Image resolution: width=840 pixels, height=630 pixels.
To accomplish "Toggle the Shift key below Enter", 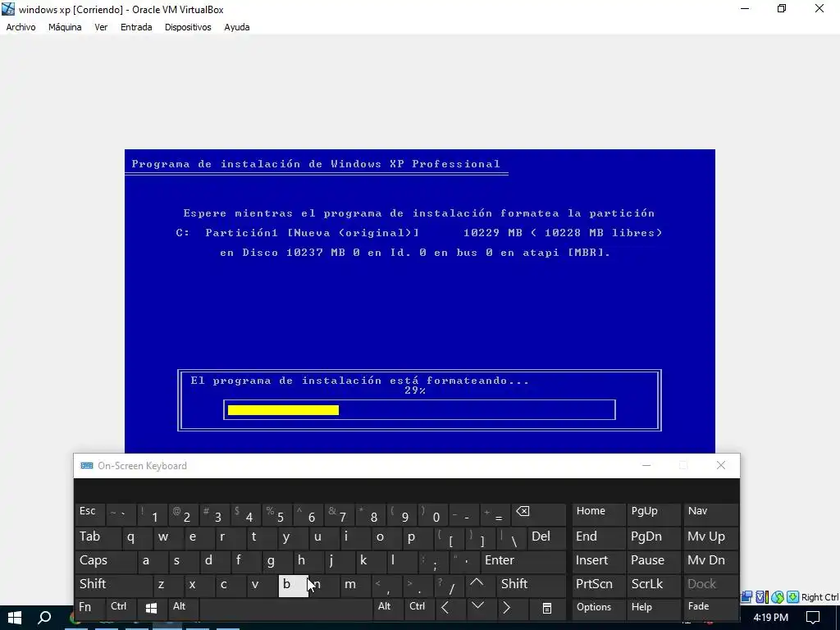I will point(531,584).
